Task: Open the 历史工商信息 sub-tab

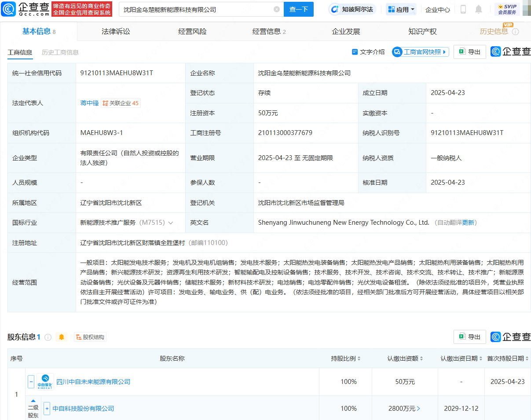Action: 60,52
